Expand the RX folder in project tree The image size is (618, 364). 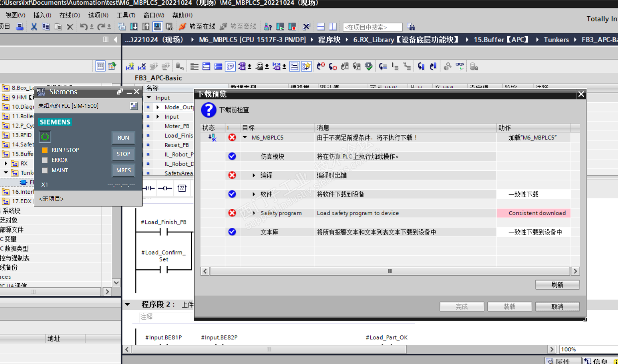(6, 164)
